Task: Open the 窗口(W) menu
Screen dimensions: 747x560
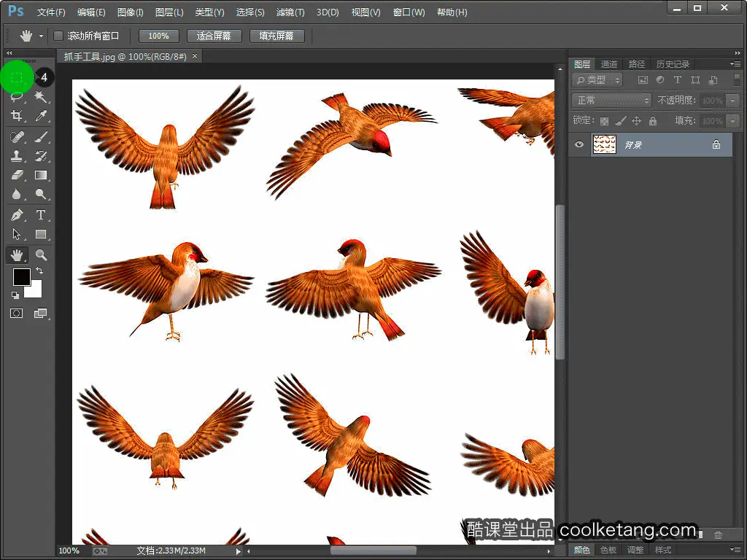Action: (x=409, y=12)
